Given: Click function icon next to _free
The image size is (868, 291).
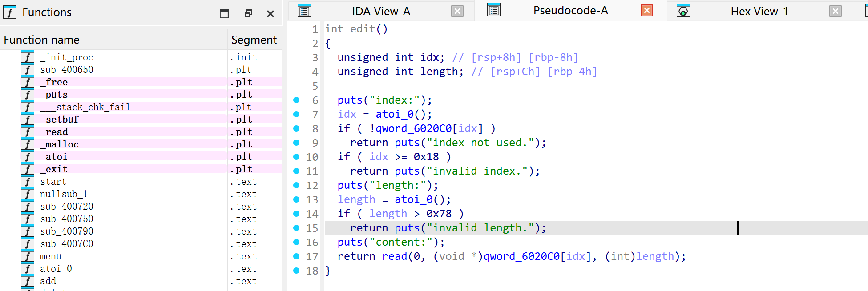Looking at the screenshot, I should tap(28, 82).
